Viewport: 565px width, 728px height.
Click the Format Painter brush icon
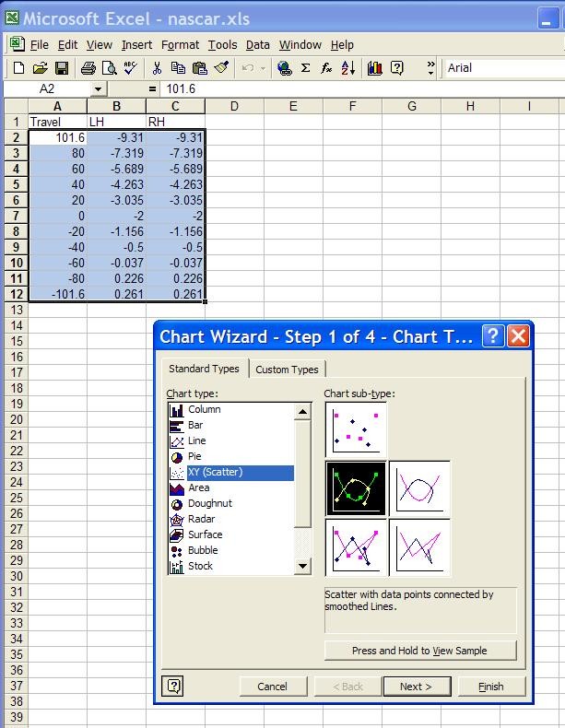click(221, 68)
